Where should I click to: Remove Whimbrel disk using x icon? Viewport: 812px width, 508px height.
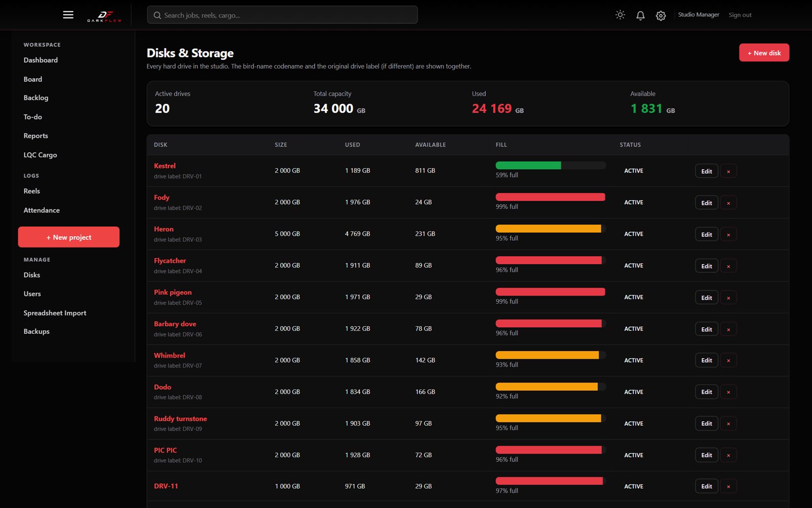pos(728,360)
